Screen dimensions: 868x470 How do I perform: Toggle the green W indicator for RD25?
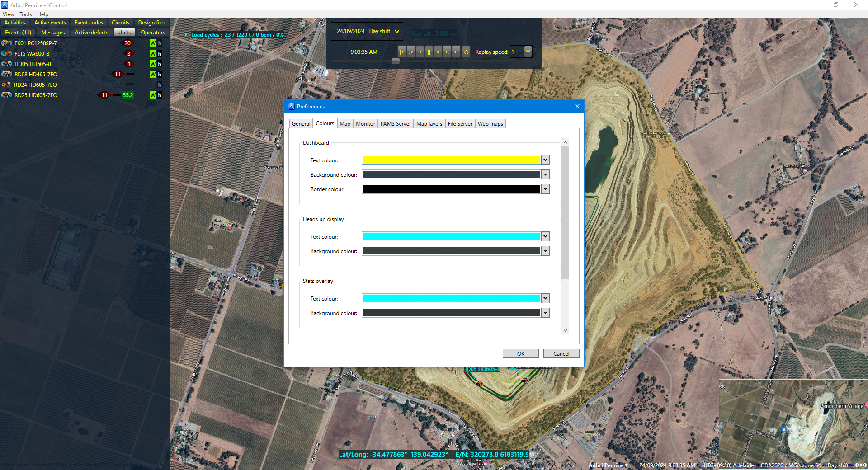(x=153, y=95)
